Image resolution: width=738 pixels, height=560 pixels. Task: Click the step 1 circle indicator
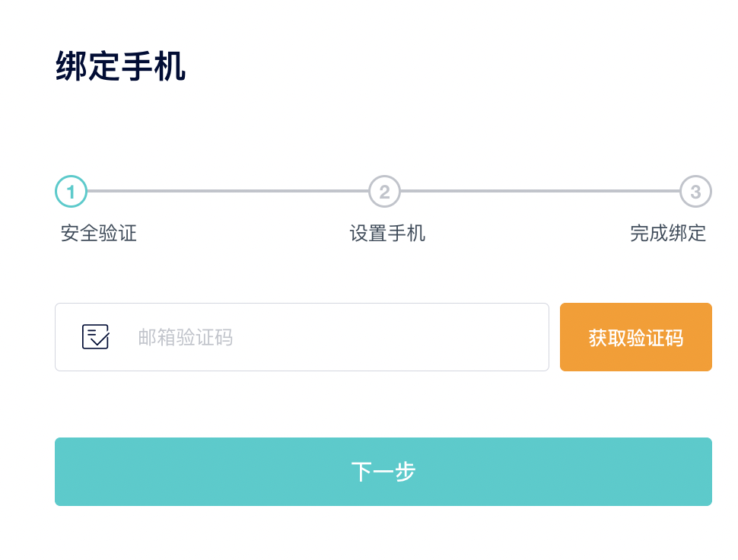71,192
